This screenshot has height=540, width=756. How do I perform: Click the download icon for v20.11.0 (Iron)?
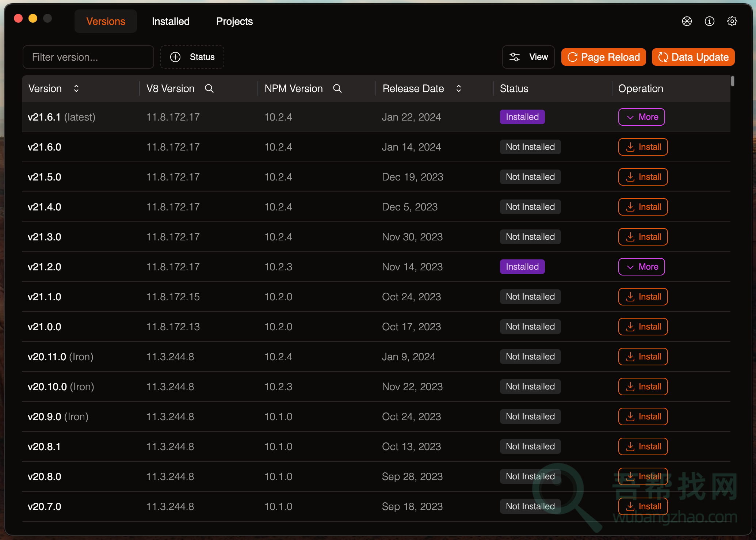coord(630,357)
